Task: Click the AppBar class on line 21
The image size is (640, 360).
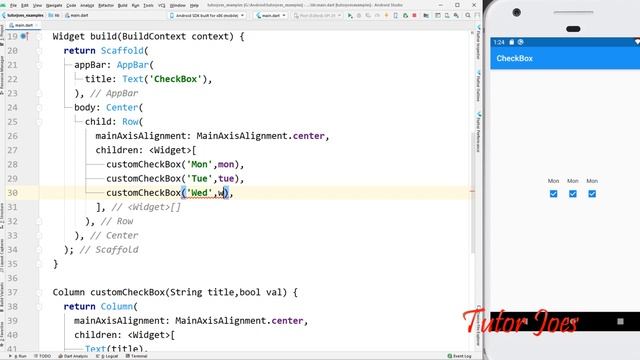Action: pyautogui.click(x=133, y=65)
